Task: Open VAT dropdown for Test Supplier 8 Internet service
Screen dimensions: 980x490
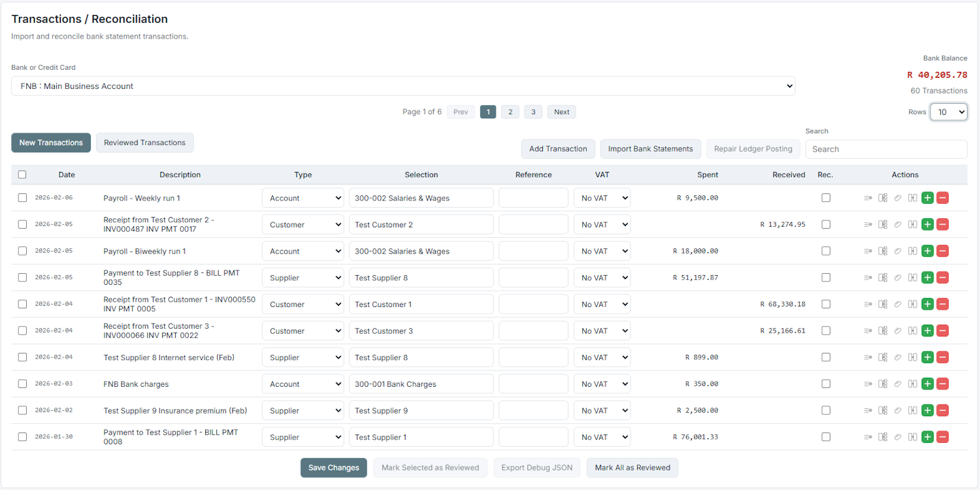Action: coord(602,357)
